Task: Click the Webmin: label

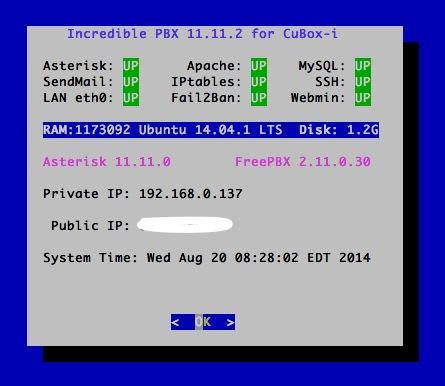Action: pyautogui.click(x=318, y=98)
